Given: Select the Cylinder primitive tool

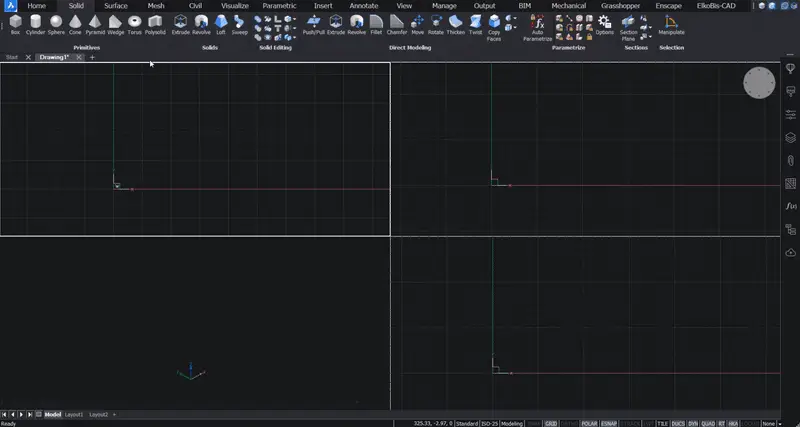Looking at the screenshot, I should pos(35,24).
